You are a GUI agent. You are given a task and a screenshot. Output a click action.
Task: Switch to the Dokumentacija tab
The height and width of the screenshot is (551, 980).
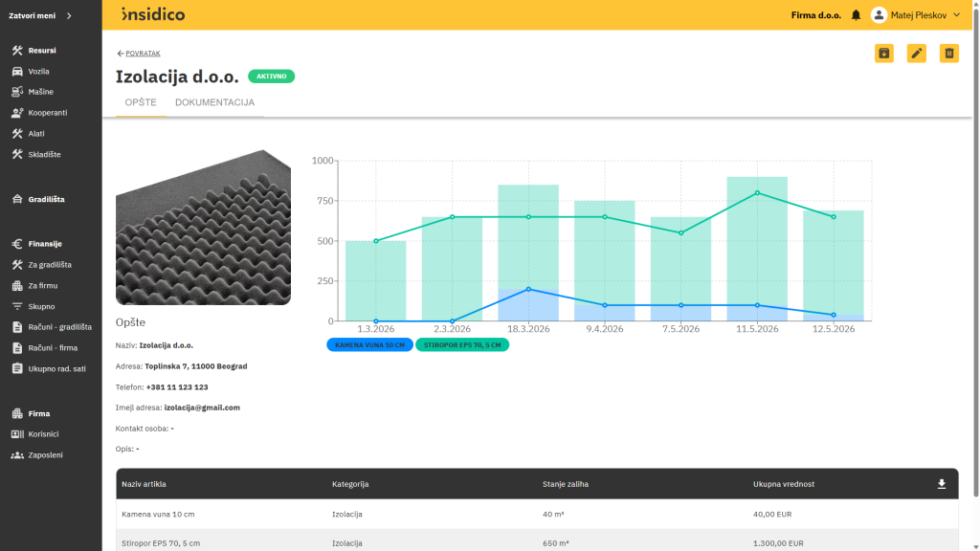point(215,102)
